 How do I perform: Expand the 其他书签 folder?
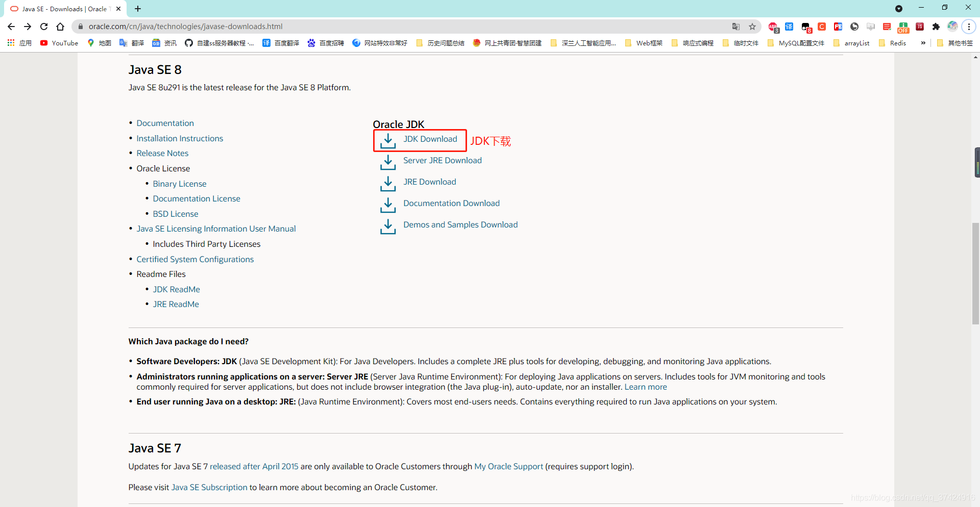pyautogui.click(x=954, y=43)
